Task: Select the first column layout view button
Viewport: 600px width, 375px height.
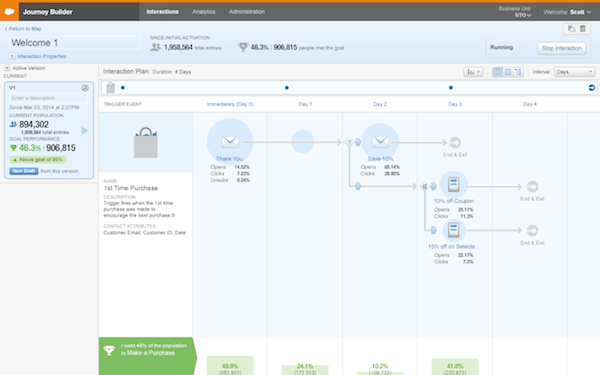Action: pos(497,72)
